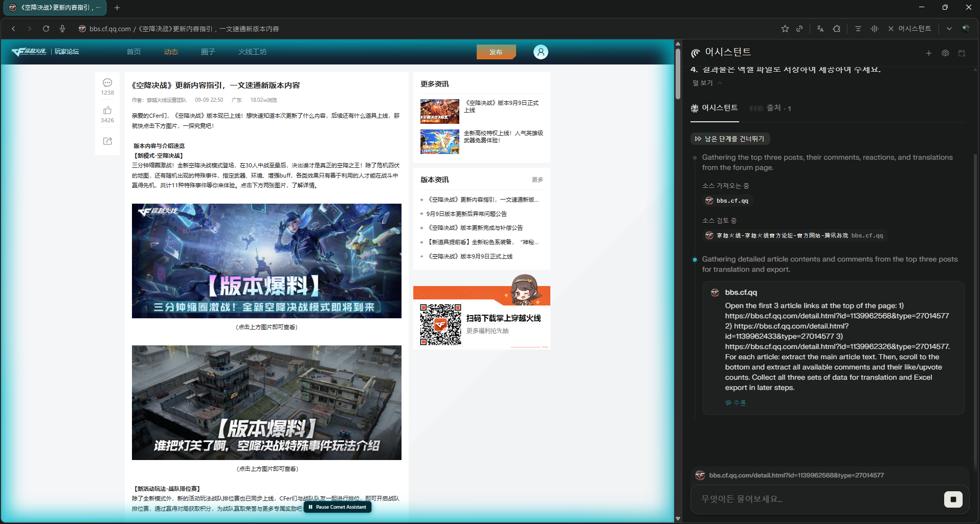Open the 火线工坊 nav item

point(252,52)
